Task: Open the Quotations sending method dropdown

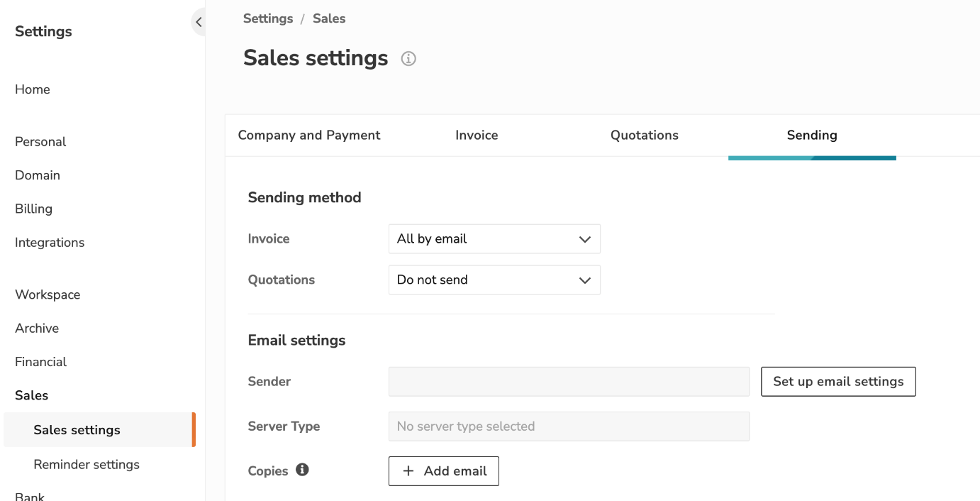Action: (x=494, y=280)
